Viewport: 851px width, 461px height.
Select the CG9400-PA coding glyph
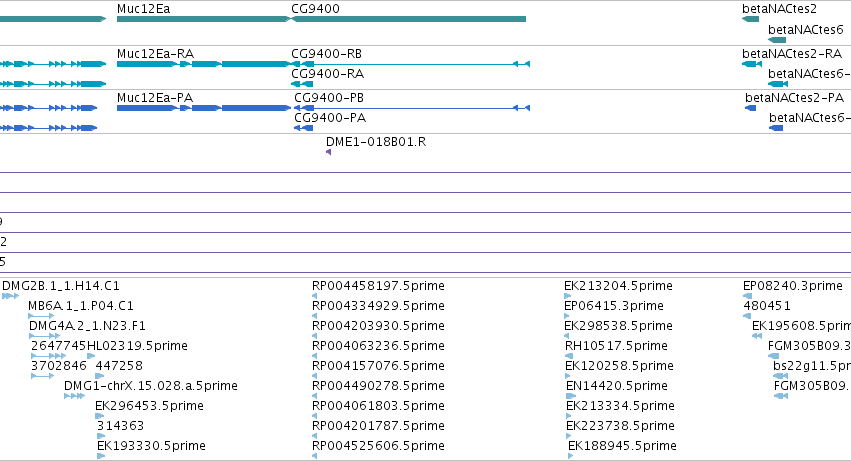point(303,128)
